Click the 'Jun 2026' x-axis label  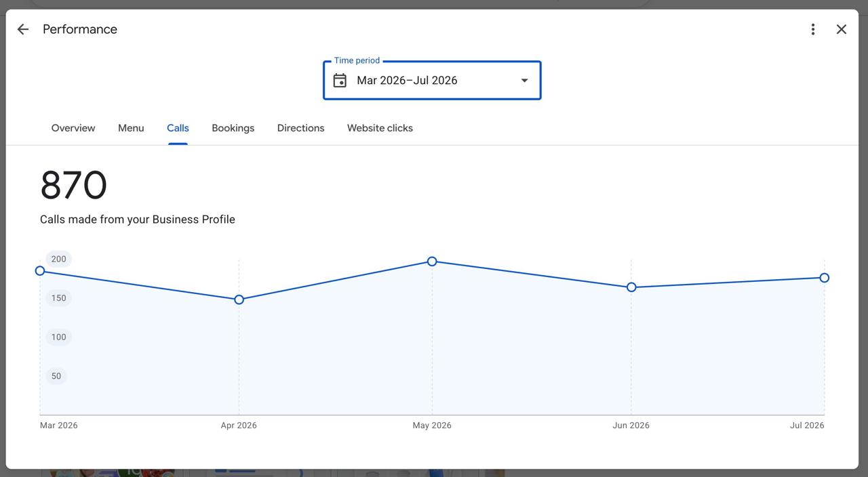[x=631, y=426]
